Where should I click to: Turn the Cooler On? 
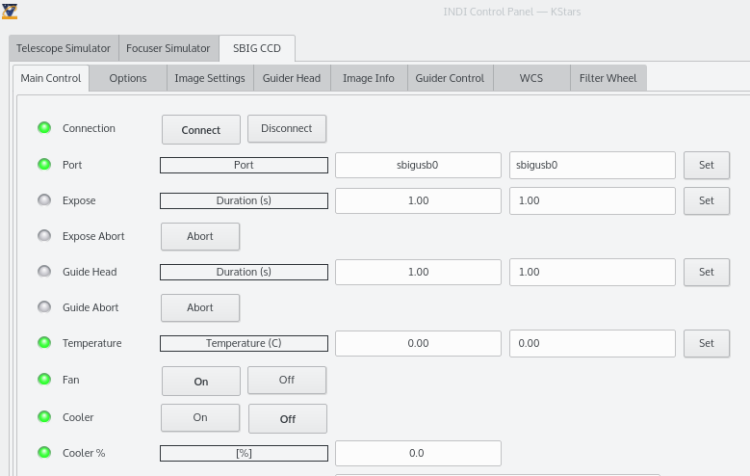pos(200,418)
